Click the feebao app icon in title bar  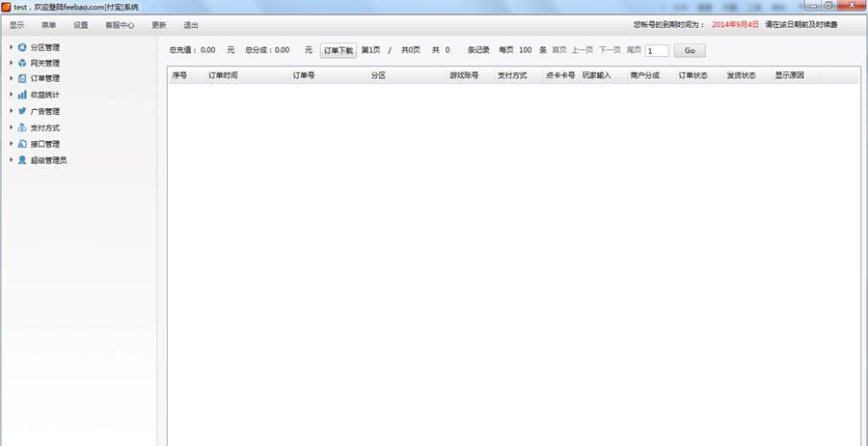6,7
